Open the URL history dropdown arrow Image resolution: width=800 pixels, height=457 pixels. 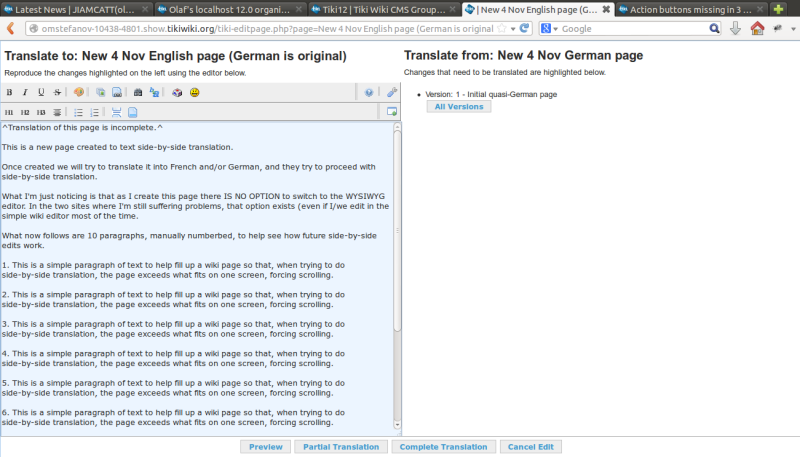click(513, 29)
